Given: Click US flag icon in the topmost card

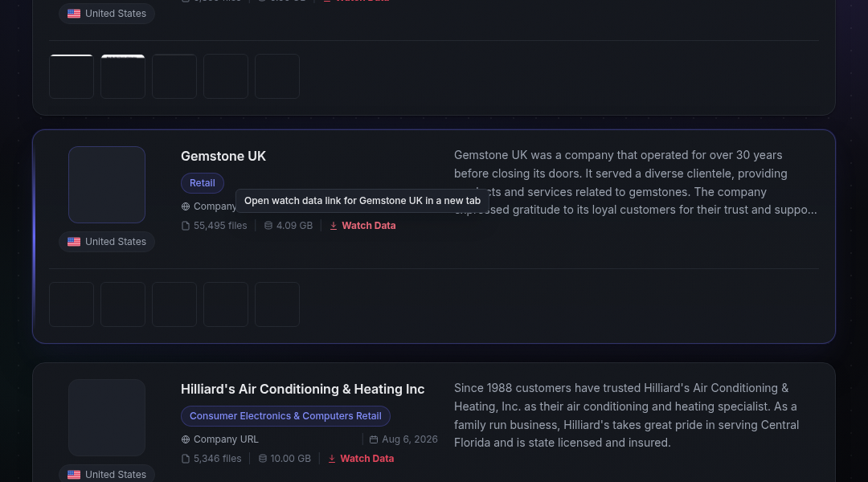Looking at the screenshot, I should [74, 14].
